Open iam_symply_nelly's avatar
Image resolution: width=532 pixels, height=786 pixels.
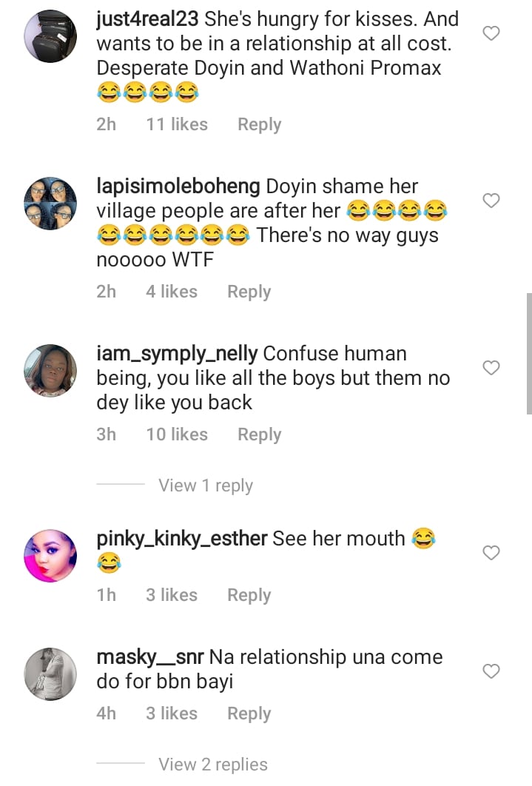click(50, 371)
